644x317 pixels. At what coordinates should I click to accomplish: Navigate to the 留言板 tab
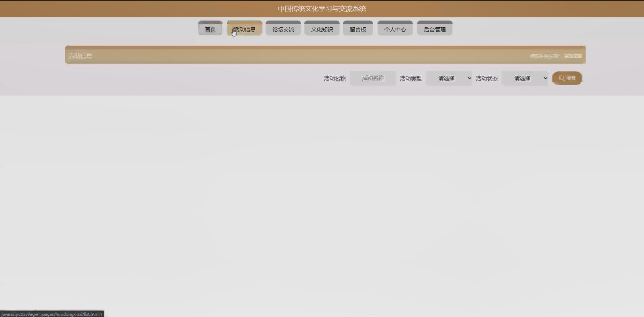click(358, 29)
